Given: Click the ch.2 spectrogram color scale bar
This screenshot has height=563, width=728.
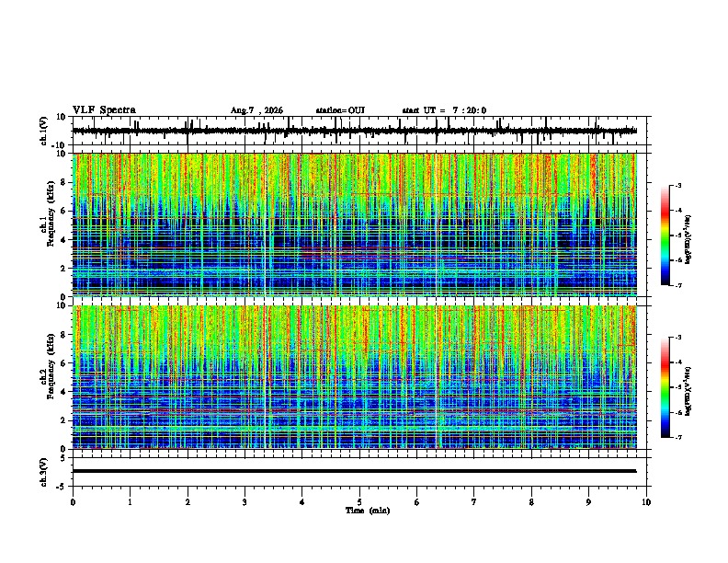Looking at the screenshot, I should pos(665,387).
